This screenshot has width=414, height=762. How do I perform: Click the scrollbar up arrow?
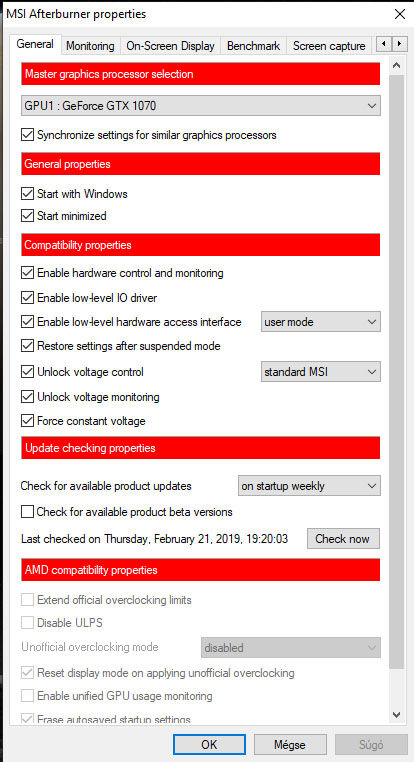tap(396, 65)
